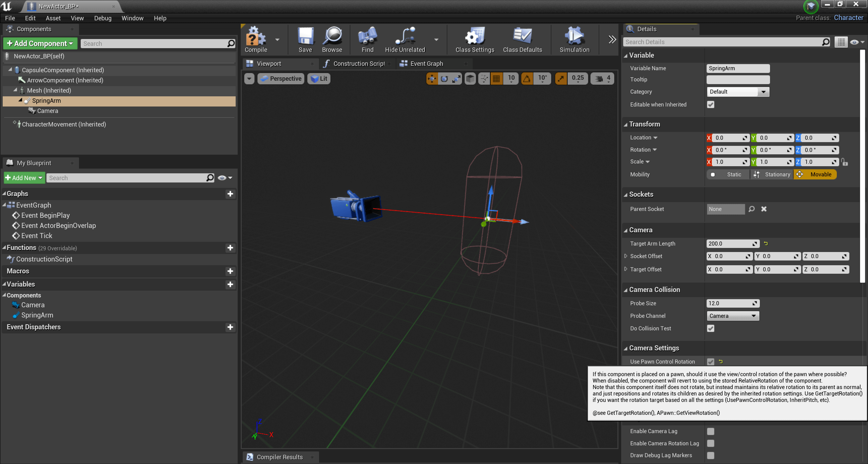Screen dimensions: 868x464
Task: Reset Target Arm Length to default
Action: (766, 244)
